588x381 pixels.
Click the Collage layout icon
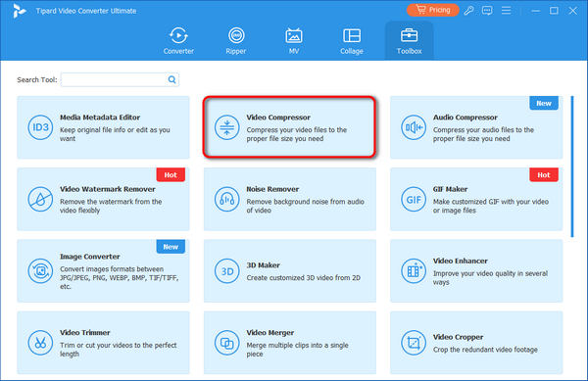pos(352,35)
